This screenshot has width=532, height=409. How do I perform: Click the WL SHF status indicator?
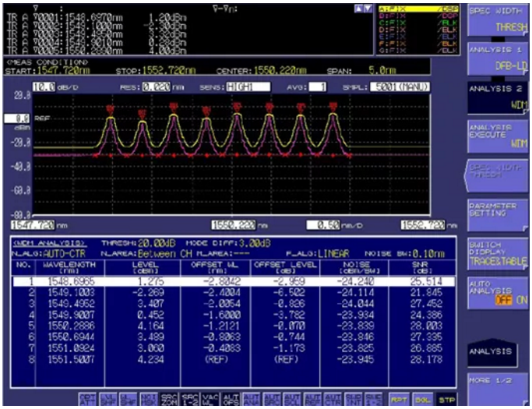coord(129,400)
